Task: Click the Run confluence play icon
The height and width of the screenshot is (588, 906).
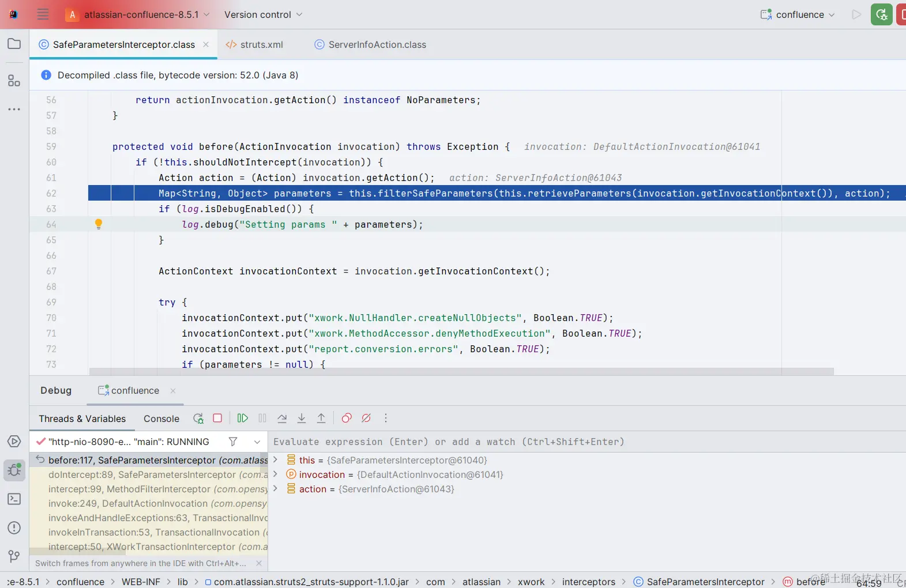Action: pos(856,14)
